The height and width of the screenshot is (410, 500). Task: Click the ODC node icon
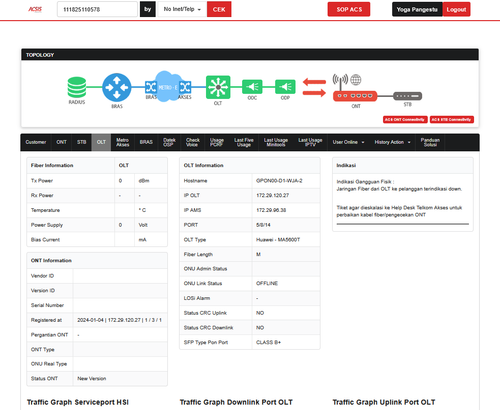coord(252,87)
